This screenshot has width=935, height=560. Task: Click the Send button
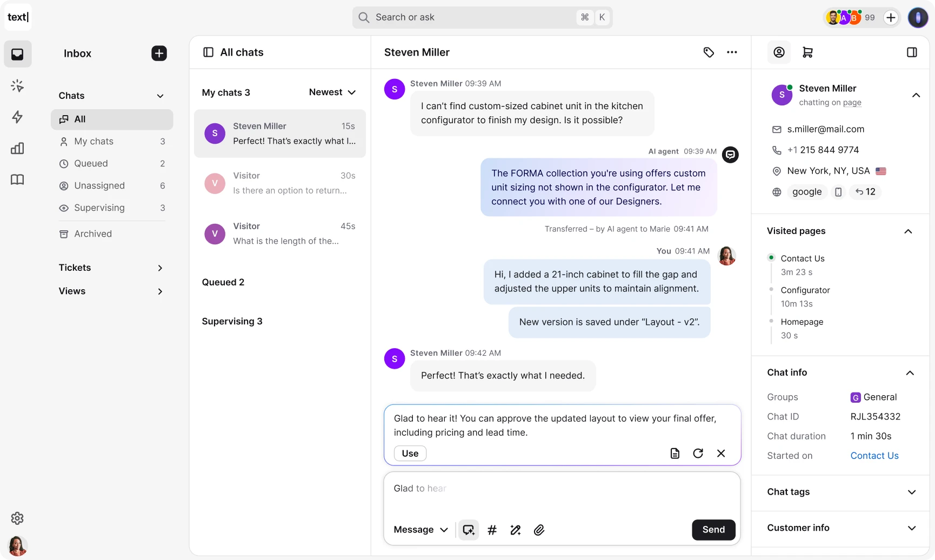(713, 530)
